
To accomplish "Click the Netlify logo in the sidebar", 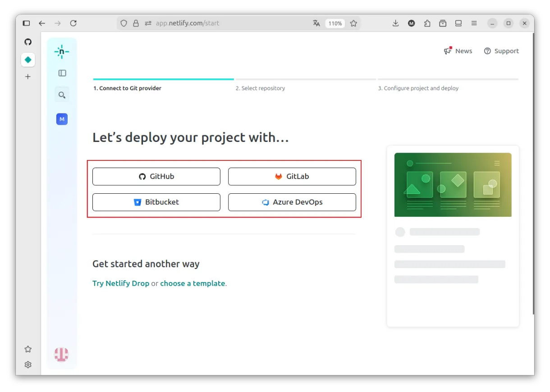I will click(62, 52).
